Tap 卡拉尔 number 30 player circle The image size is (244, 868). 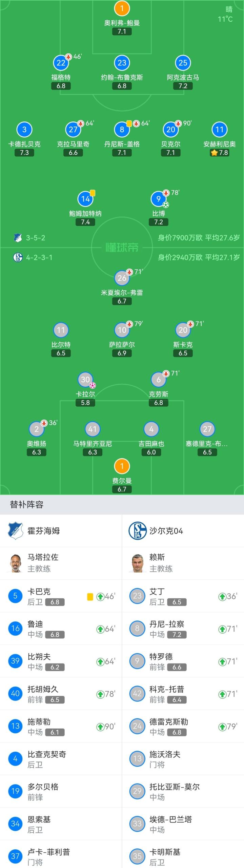click(x=85, y=380)
